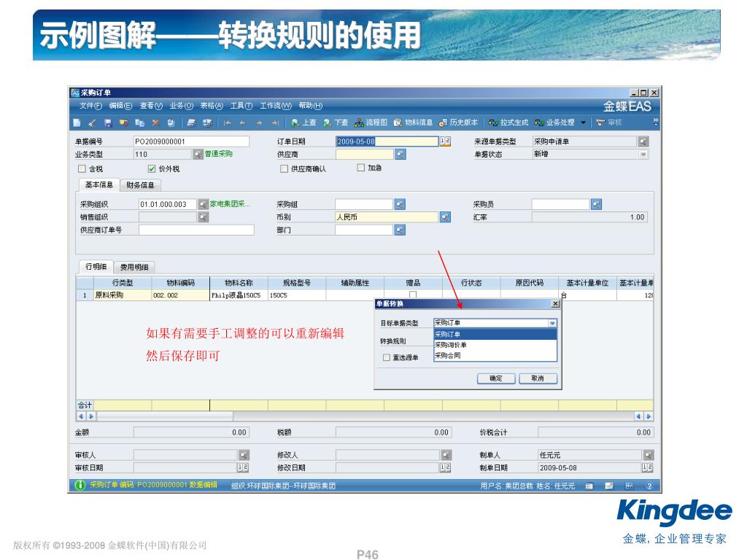Toggle the 加急 checkbox
The image size is (747, 560).
[360, 168]
